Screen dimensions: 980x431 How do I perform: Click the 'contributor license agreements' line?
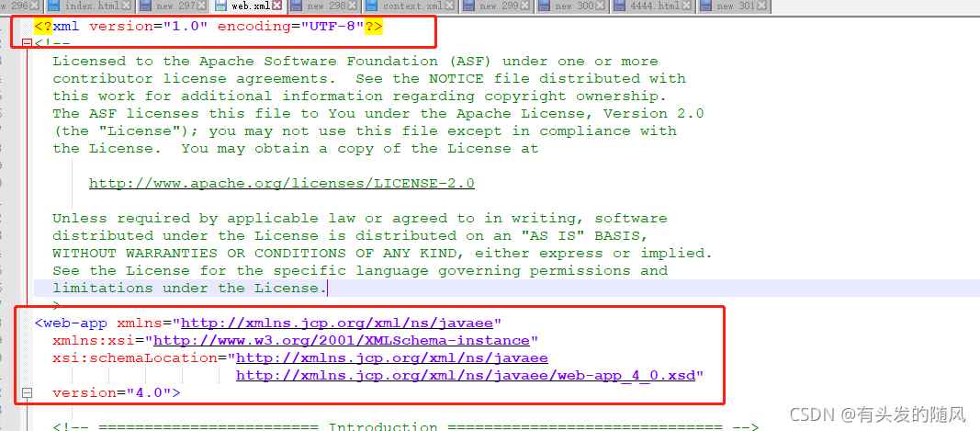pos(368,79)
